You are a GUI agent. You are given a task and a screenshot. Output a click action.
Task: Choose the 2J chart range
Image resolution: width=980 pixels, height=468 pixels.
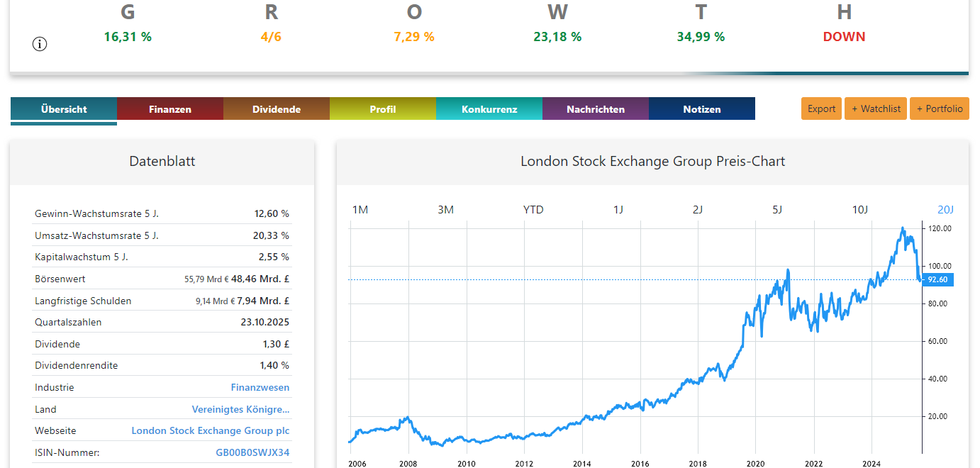click(698, 209)
